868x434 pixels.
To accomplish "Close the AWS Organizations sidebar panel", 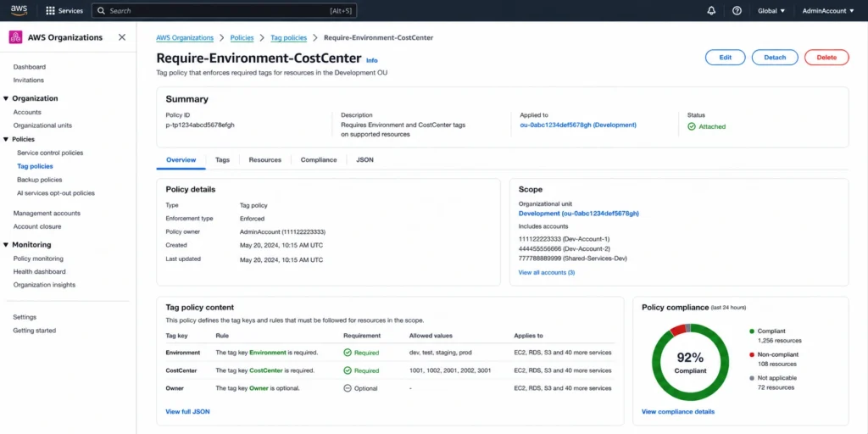I will [122, 37].
